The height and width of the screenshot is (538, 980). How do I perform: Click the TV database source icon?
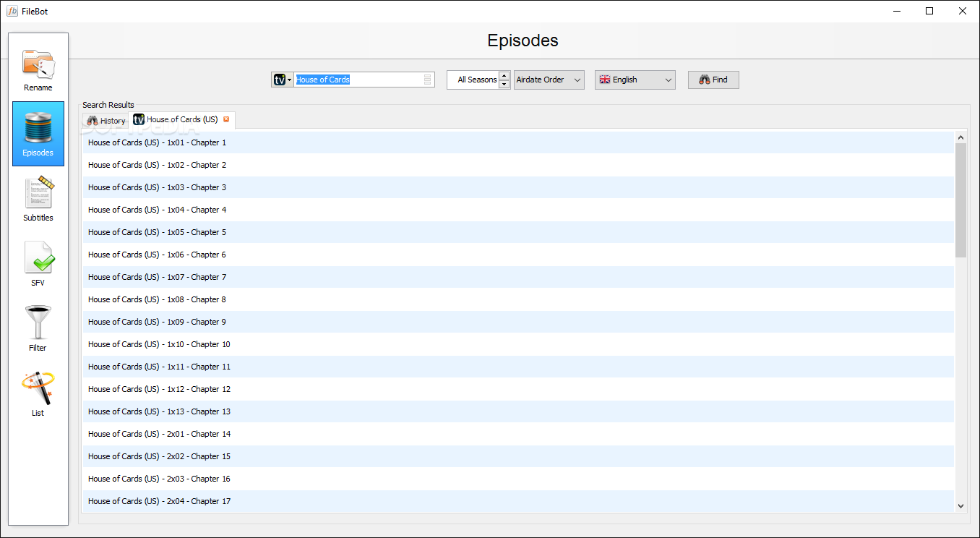click(282, 80)
